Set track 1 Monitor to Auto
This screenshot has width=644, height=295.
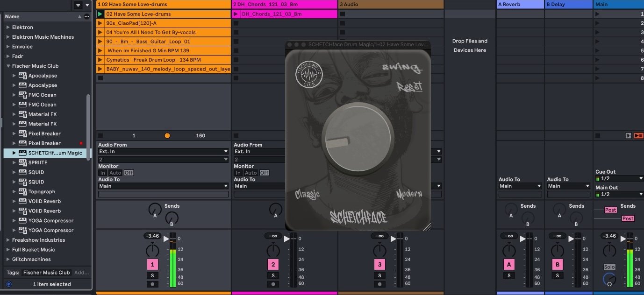click(x=115, y=173)
